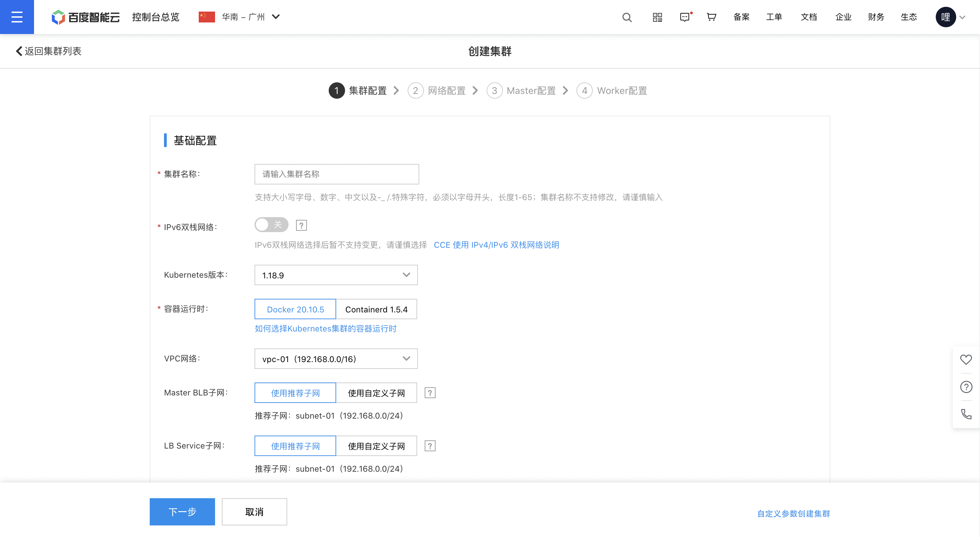
Task: Choose 使用自定义子网 for LB Service子网
Action: click(376, 446)
